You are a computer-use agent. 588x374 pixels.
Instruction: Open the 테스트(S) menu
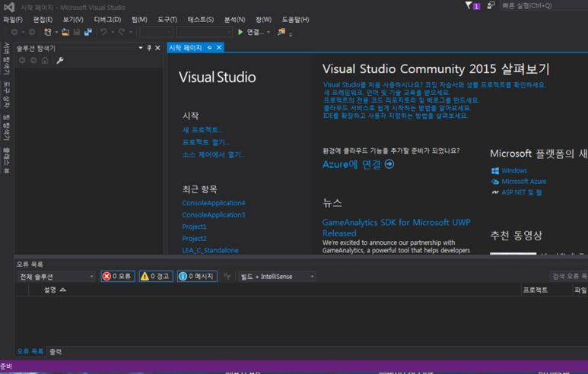[201, 20]
